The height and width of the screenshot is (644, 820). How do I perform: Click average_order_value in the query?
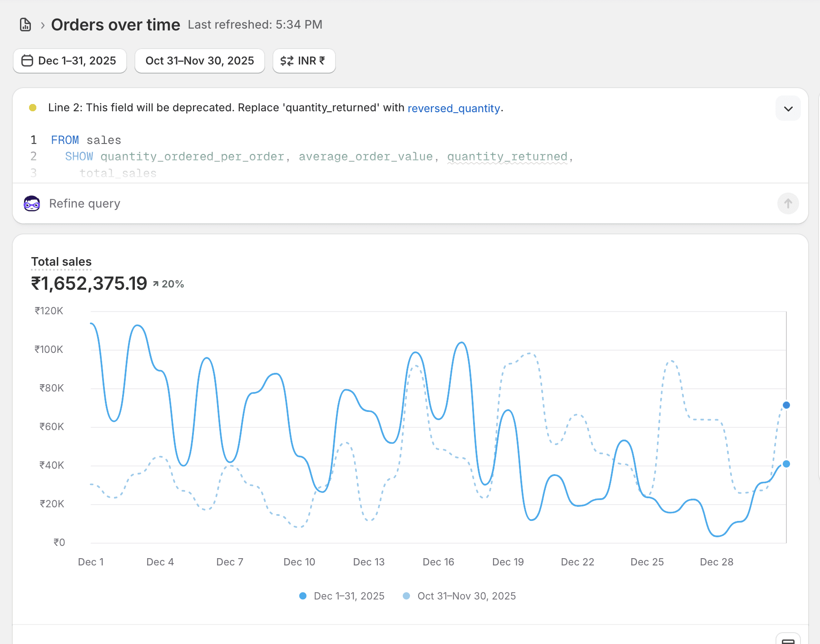pos(366,157)
